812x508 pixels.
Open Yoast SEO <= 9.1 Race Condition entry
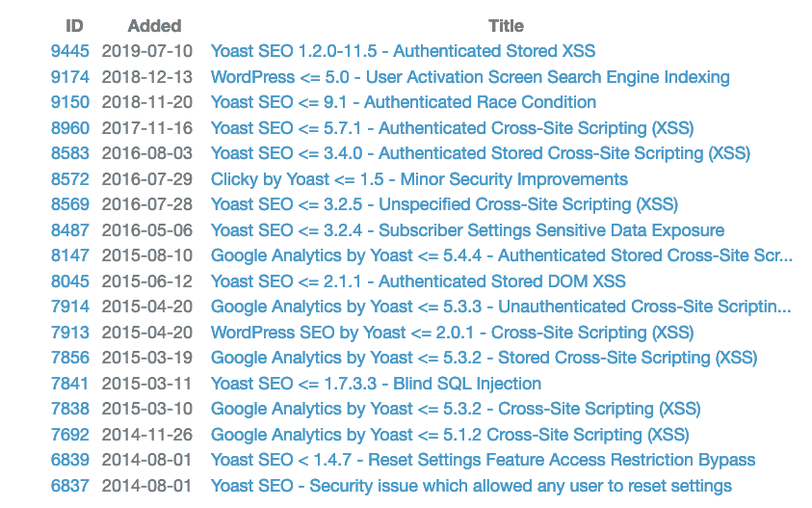click(403, 102)
